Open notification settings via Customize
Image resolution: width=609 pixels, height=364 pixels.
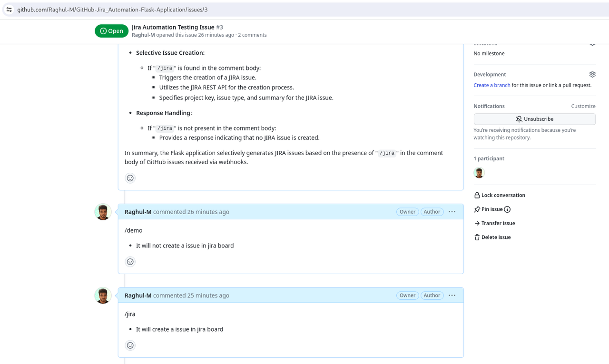tap(583, 106)
